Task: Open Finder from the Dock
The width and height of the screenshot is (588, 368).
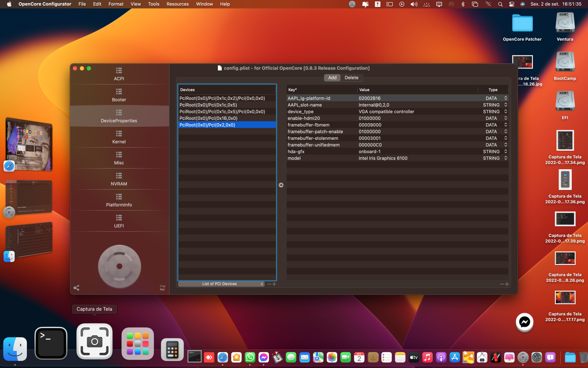Action: pos(15,349)
